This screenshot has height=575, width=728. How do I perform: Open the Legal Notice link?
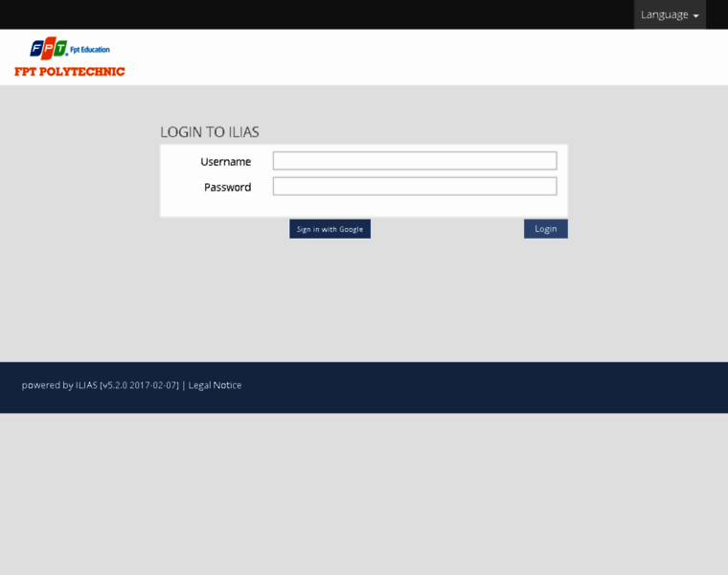pos(215,385)
